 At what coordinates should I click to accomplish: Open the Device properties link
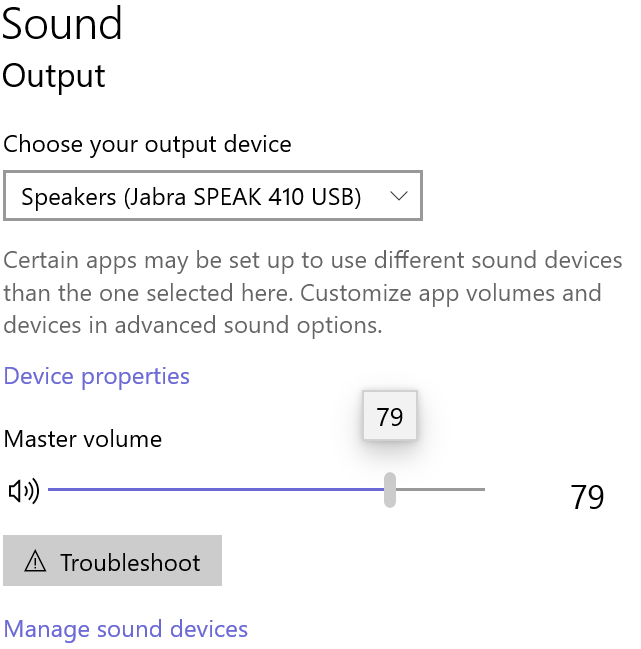[x=97, y=376]
